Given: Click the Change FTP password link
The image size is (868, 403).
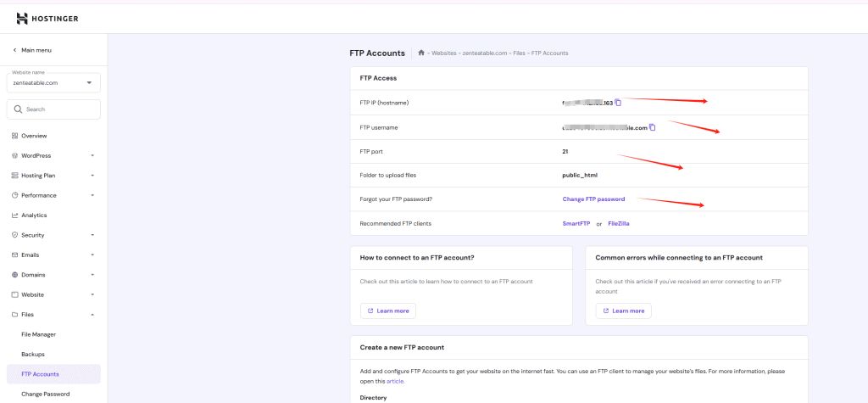Looking at the screenshot, I should [x=593, y=199].
